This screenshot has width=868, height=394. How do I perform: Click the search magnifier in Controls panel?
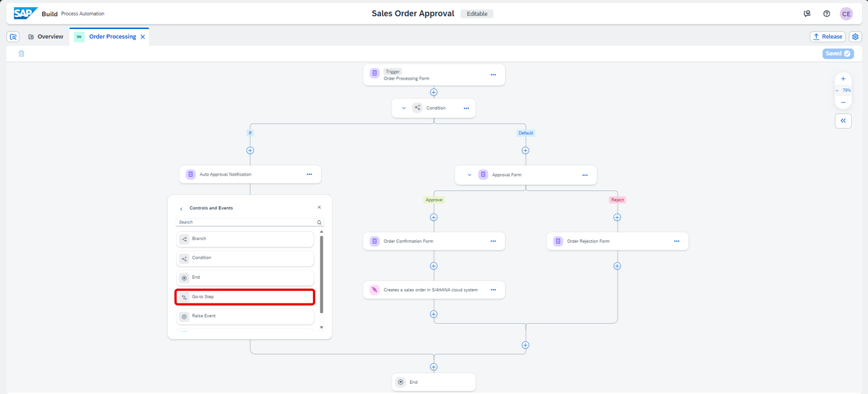point(319,222)
